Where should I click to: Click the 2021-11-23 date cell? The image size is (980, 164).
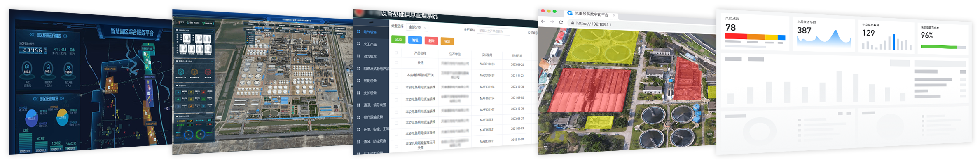click(517, 76)
